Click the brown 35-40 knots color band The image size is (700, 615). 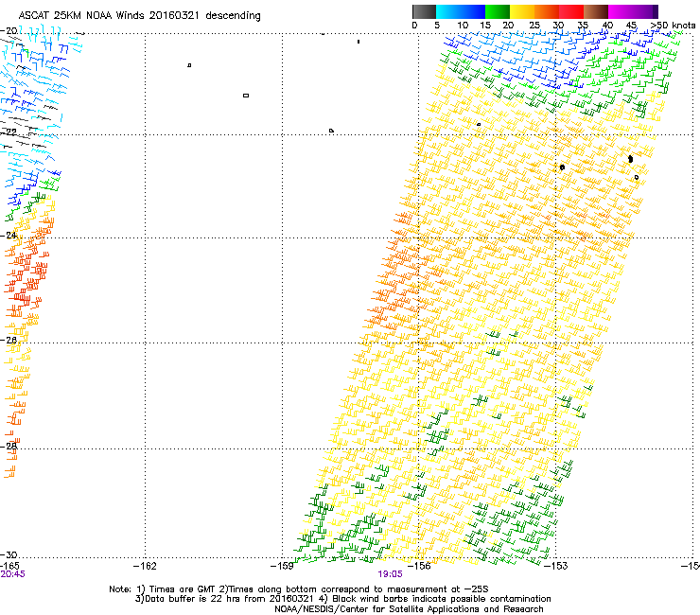pyautogui.click(x=596, y=11)
